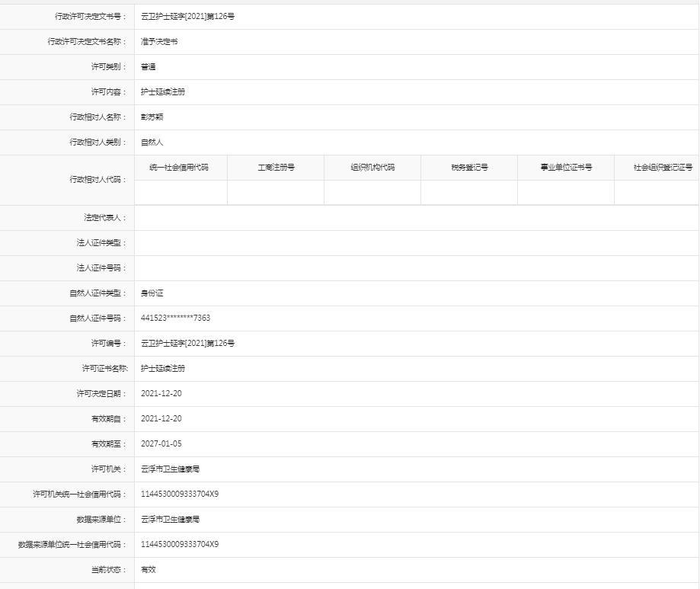Click the 工商注册号 column header
700x589 pixels.
[x=276, y=167]
